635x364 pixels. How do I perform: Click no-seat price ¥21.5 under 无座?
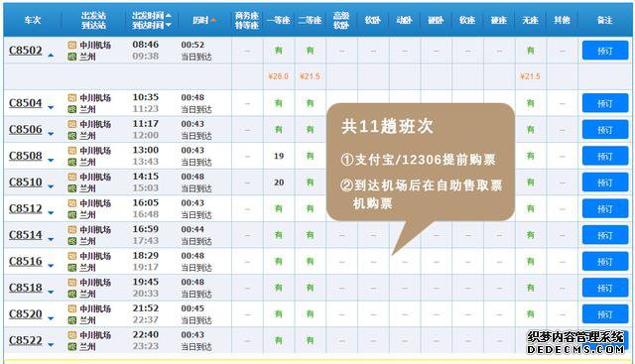[x=530, y=76]
